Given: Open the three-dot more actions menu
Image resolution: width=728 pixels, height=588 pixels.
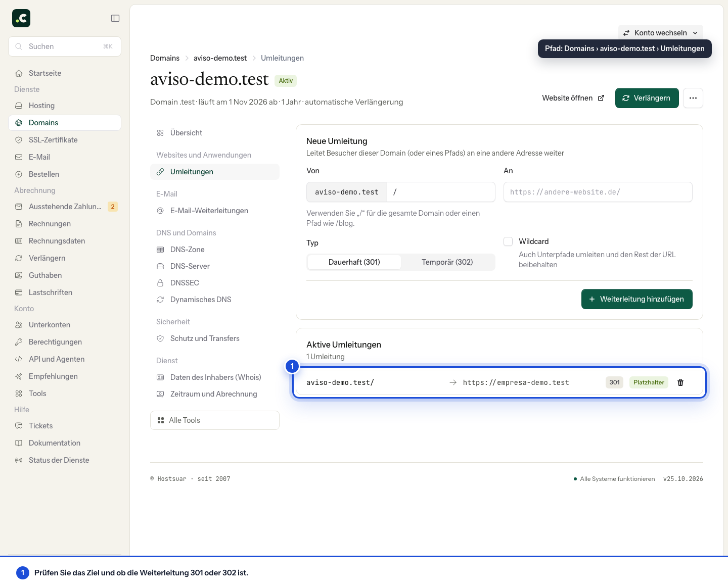Looking at the screenshot, I should 693,98.
